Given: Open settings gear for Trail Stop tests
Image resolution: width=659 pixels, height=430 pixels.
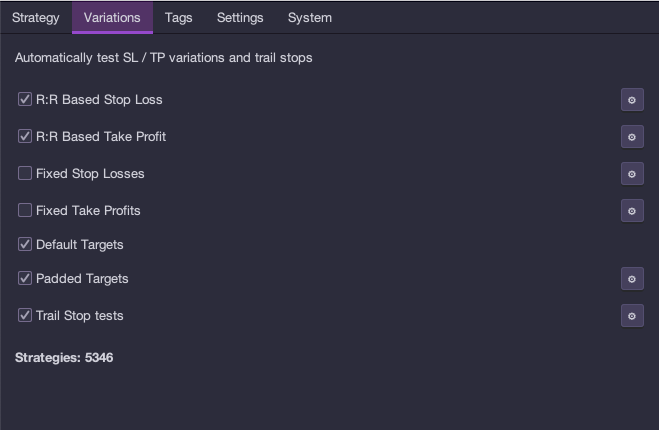Looking at the screenshot, I should click(x=632, y=316).
